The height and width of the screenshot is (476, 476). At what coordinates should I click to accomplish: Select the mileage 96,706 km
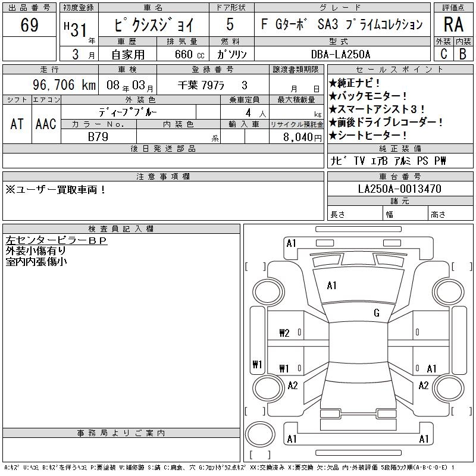[x=64, y=84]
